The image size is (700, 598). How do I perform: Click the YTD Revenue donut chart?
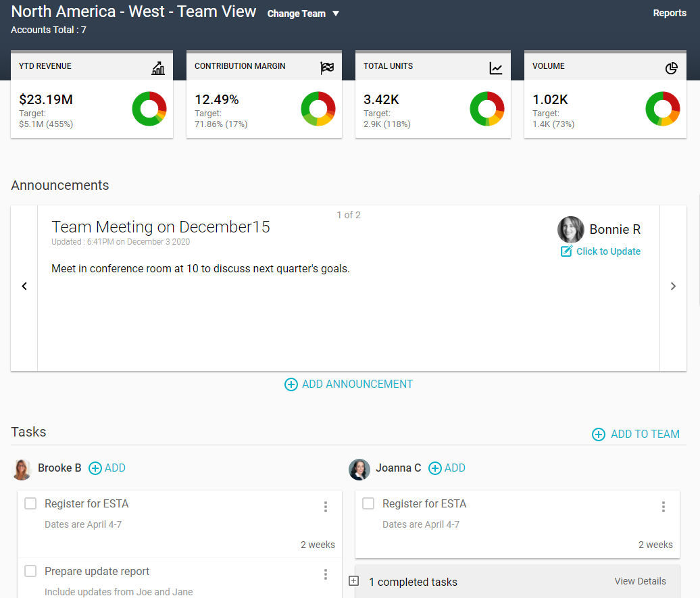[x=149, y=108]
